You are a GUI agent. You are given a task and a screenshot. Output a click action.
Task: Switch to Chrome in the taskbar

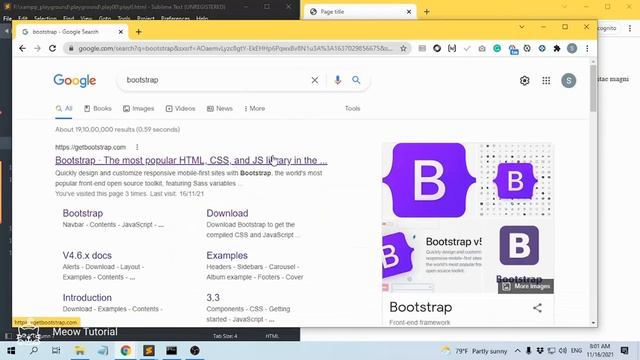125,351
